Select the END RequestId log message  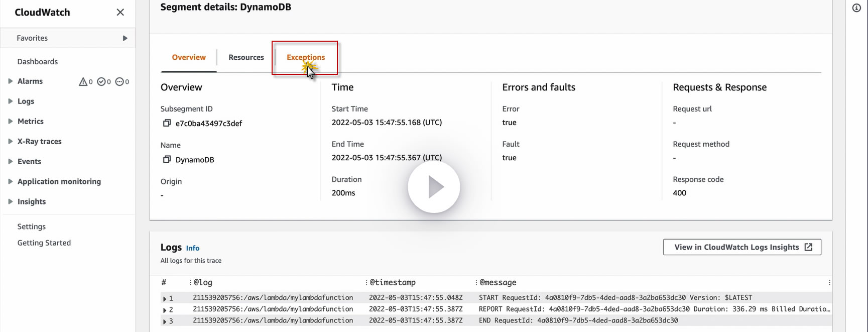coord(578,320)
